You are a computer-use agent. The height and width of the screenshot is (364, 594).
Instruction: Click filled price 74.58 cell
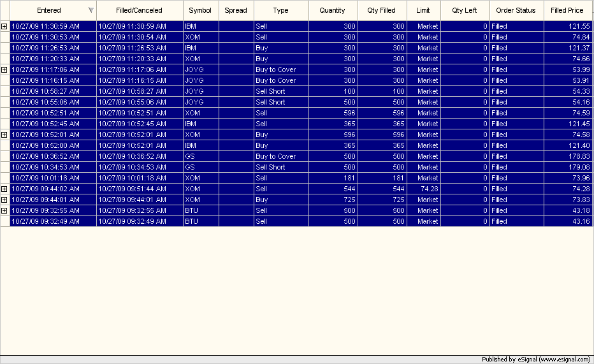click(x=568, y=135)
